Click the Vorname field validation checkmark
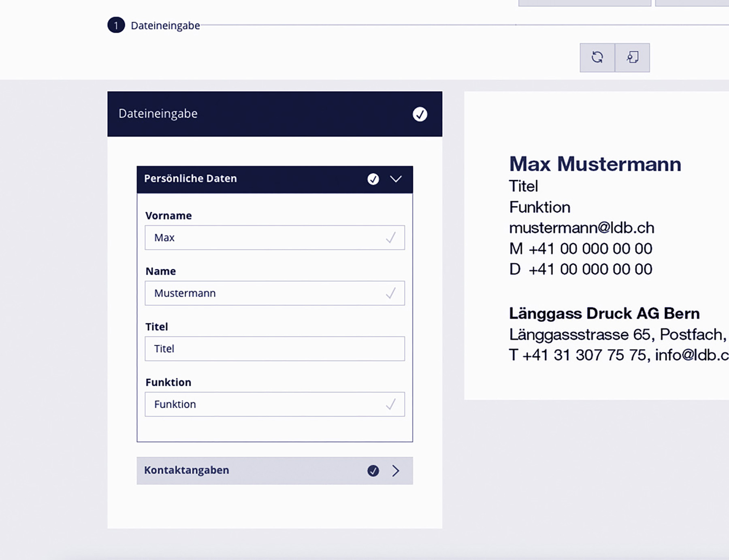The image size is (729, 560). tap(391, 238)
